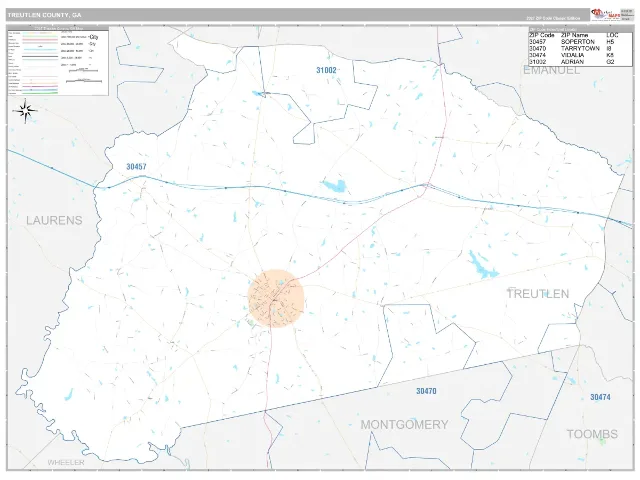Click the largest "City" label in the legend
Viewport: 640px width, 480px height.
point(93,37)
